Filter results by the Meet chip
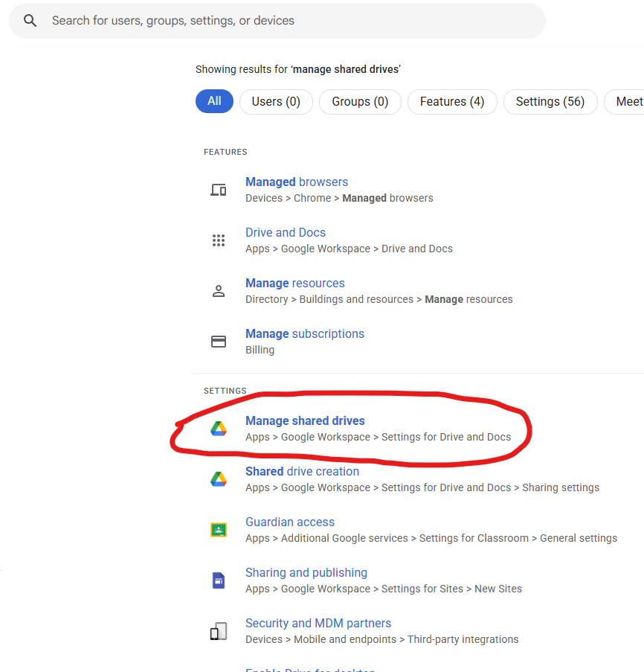This screenshot has width=644, height=672. click(625, 101)
